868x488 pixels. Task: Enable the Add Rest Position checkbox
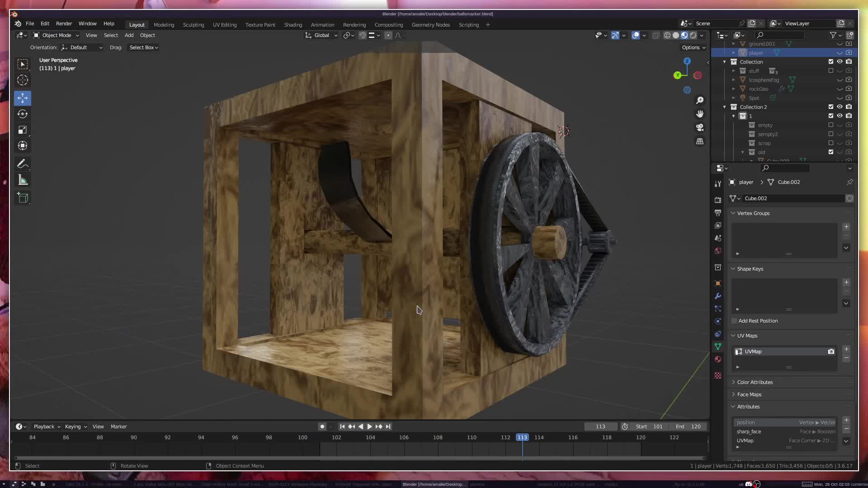click(x=734, y=321)
